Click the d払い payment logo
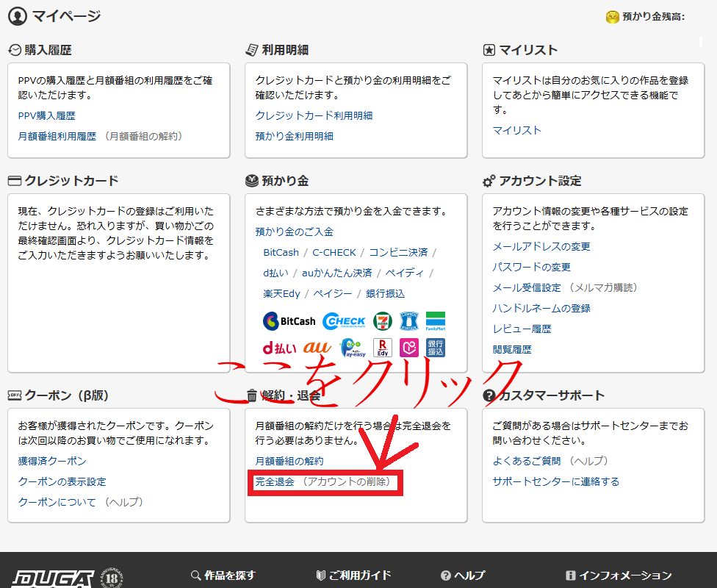 tap(279, 348)
